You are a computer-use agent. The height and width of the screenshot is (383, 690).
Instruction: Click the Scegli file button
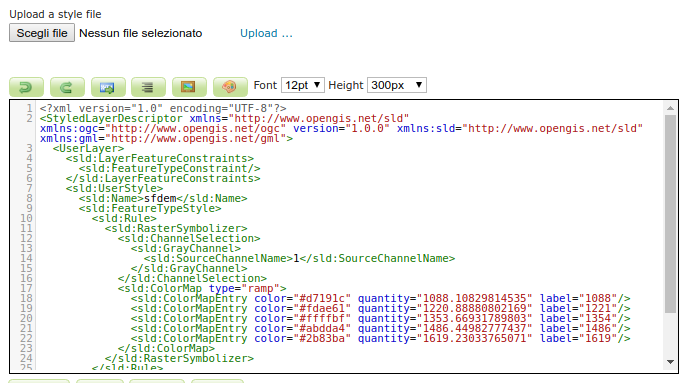pyautogui.click(x=42, y=33)
